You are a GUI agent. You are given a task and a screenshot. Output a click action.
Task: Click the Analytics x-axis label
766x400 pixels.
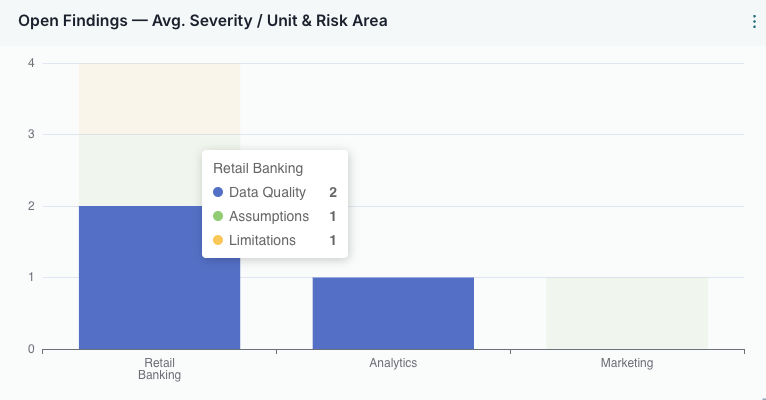coord(393,363)
